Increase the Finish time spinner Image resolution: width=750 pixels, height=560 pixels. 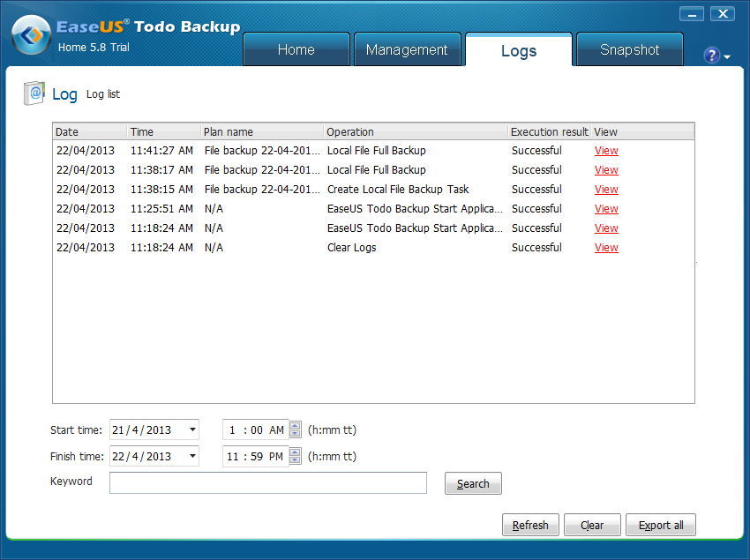click(x=295, y=452)
